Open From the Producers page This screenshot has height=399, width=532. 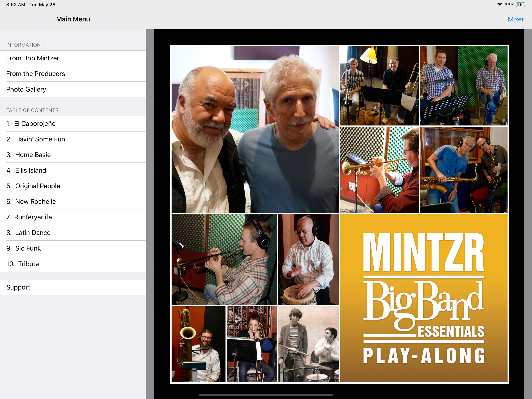pyautogui.click(x=73, y=74)
